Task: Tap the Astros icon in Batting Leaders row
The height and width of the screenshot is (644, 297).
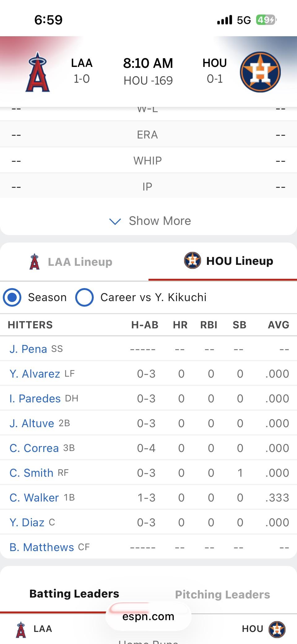Action: coord(277,629)
